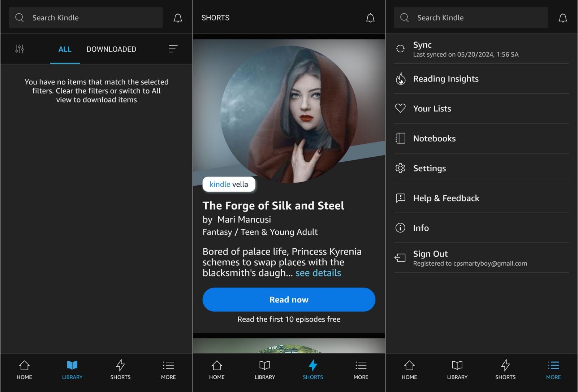Tap the Sign Out arrow icon
This screenshot has height=392, width=578.
(400, 257)
